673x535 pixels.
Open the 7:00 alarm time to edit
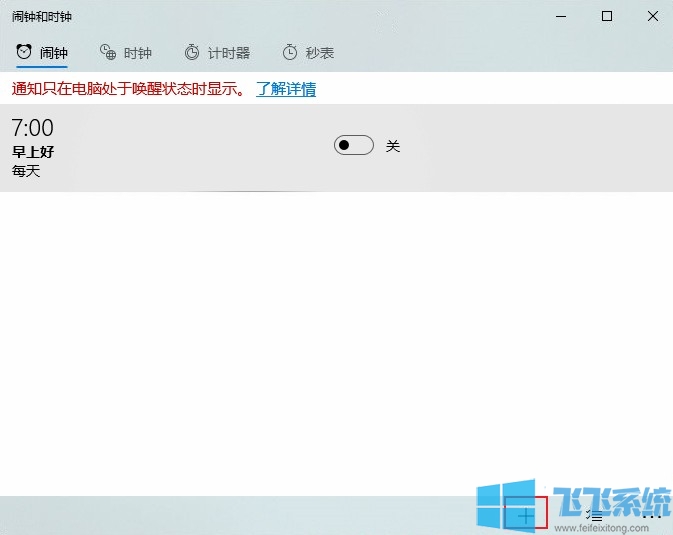(x=33, y=128)
